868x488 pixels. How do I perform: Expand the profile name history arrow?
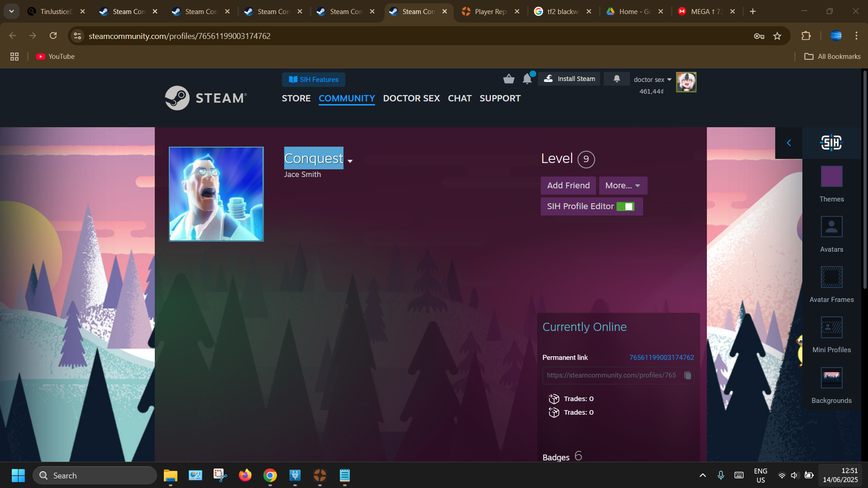(x=350, y=161)
